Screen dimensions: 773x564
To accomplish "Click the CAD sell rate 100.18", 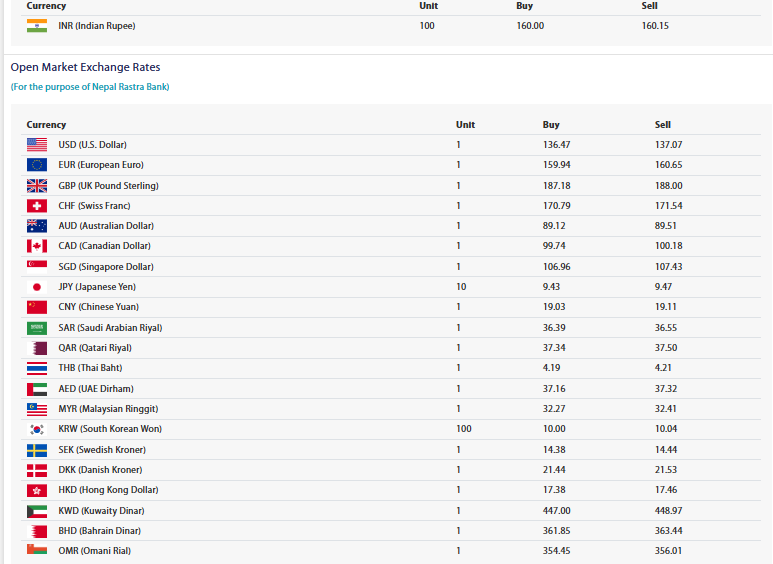I will 668,246.
